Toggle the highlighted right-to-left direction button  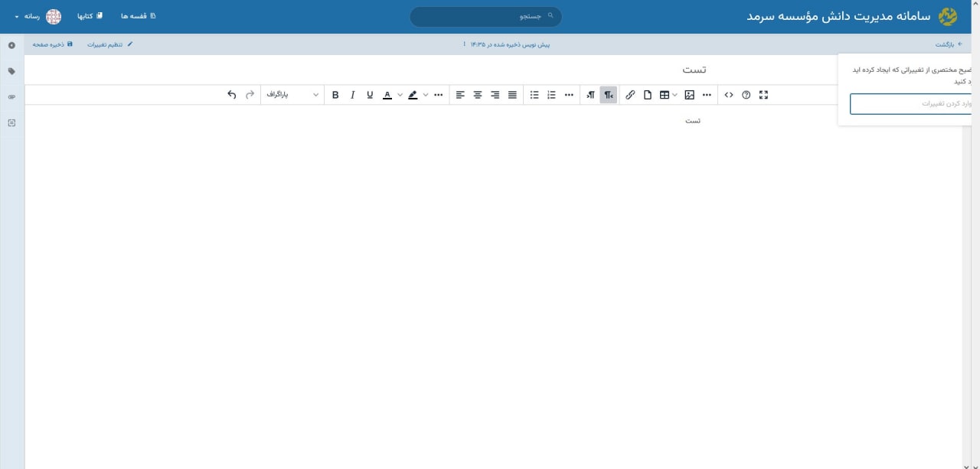[x=608, y=95]
